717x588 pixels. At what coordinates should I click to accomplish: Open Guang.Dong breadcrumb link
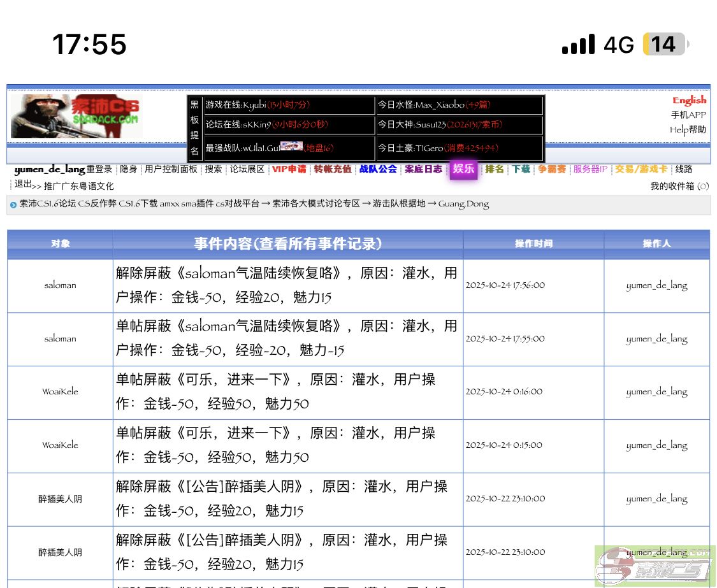coord(463,204)
